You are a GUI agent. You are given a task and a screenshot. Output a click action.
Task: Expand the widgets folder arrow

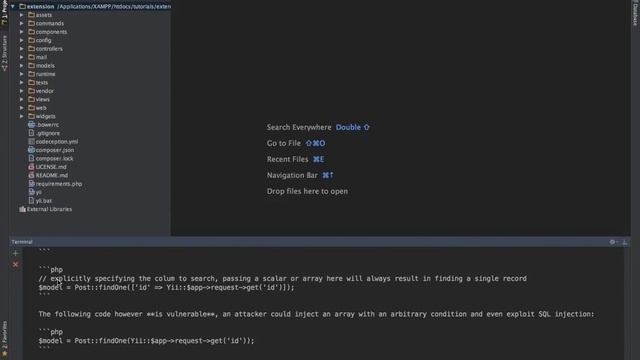pyautogui.click(x=22, y=116)
